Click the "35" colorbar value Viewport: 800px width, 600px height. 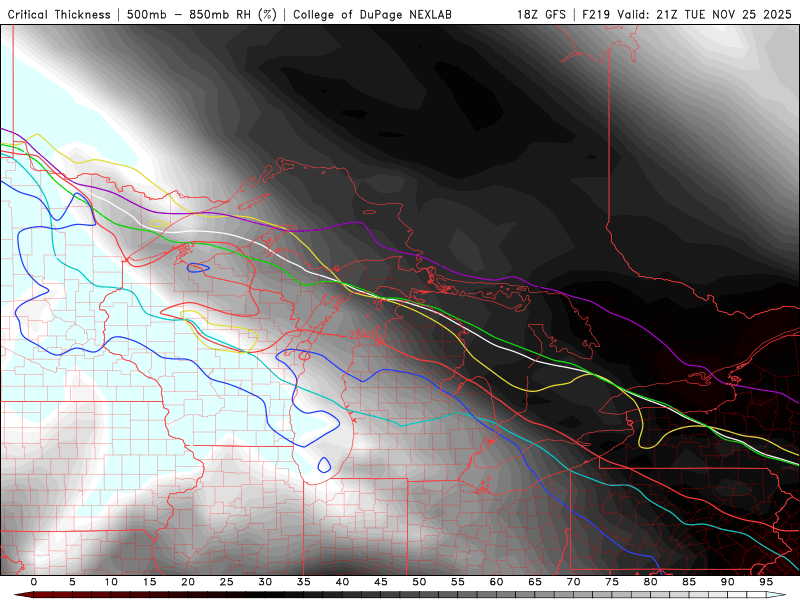pyautogui.click(x=304, y=582)
